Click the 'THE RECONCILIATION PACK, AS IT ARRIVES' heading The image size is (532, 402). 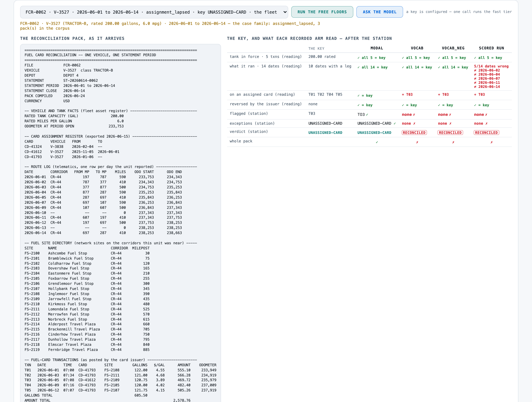(x=72, y=38)
